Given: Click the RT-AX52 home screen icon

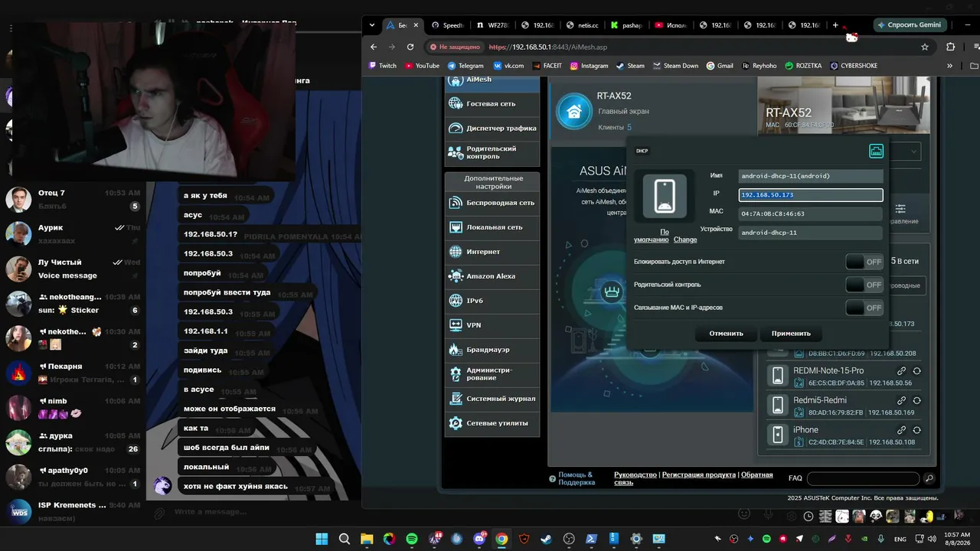Looking at the screenshot, I should (574, 112).
